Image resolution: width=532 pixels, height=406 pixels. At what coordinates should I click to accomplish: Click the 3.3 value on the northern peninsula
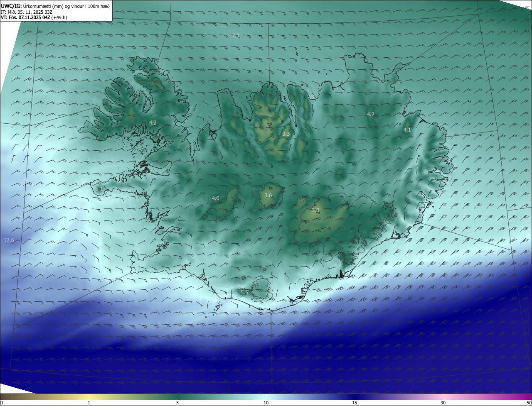click(286, 134)
